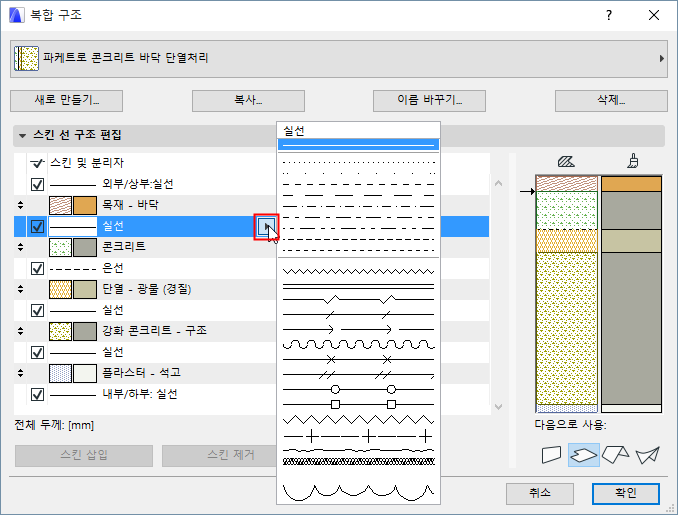Viewport: 678px width, 515px height.
Task: Choose the zigzag sawtooth line type
Action: [358, 272]
